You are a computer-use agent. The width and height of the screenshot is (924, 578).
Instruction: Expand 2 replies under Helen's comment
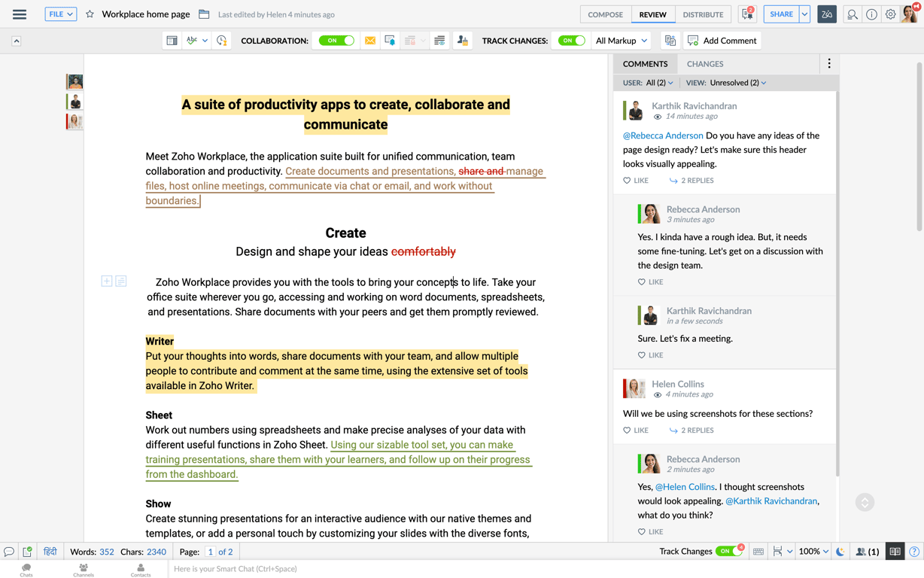pos(691,430)
